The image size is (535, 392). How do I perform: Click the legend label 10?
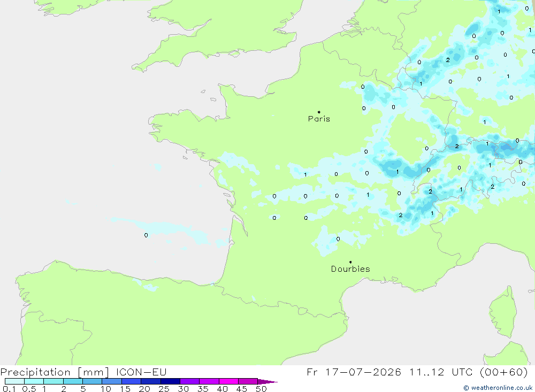coord(106,389)
